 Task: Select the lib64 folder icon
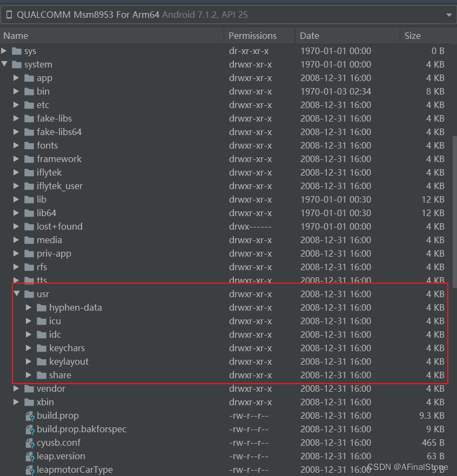(x=29, y=213)
